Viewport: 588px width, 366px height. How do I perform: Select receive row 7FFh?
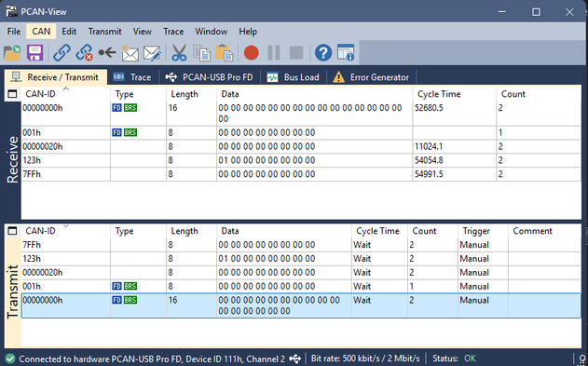[301, 174]
